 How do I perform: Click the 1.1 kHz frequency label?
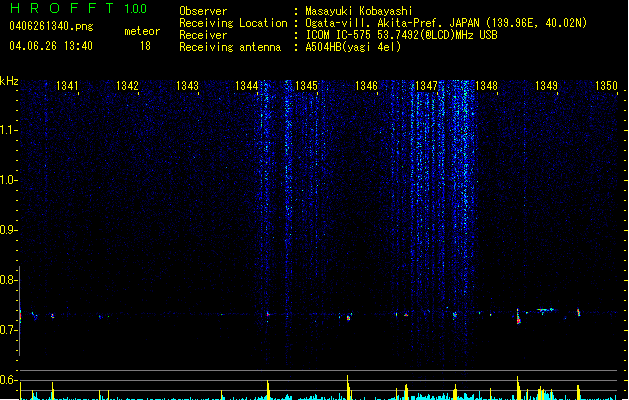(x=8, y=130)
